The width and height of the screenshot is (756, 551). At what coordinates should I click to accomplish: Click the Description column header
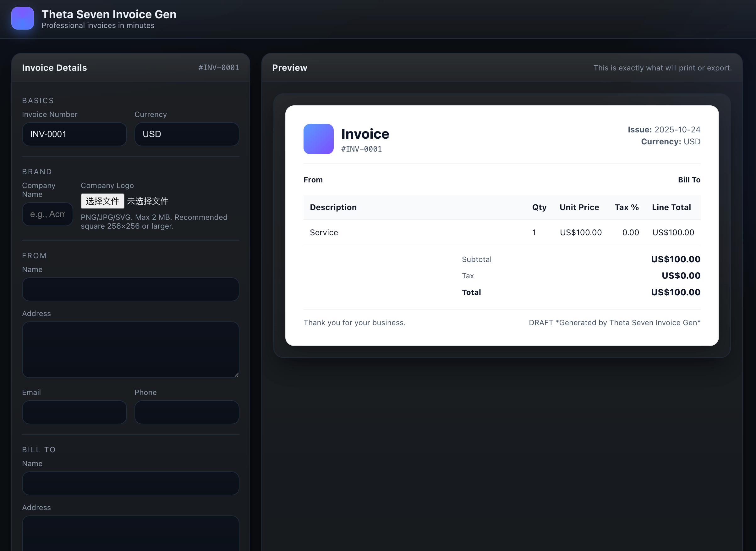point(333,207)
